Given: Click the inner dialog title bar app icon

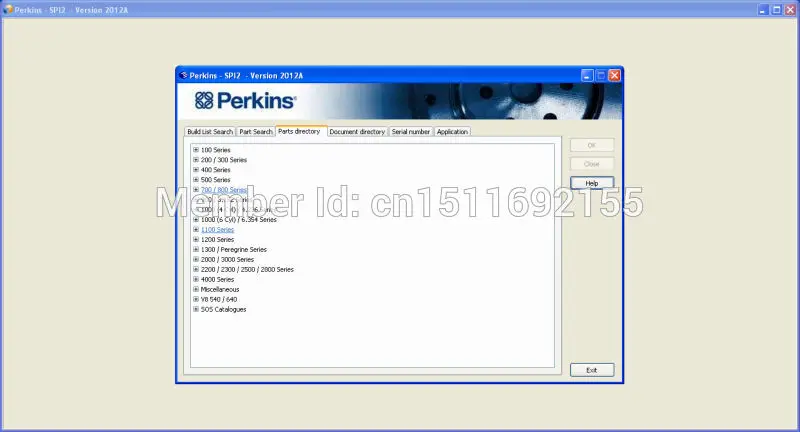Looking at the screenshot, I should 184,75.
